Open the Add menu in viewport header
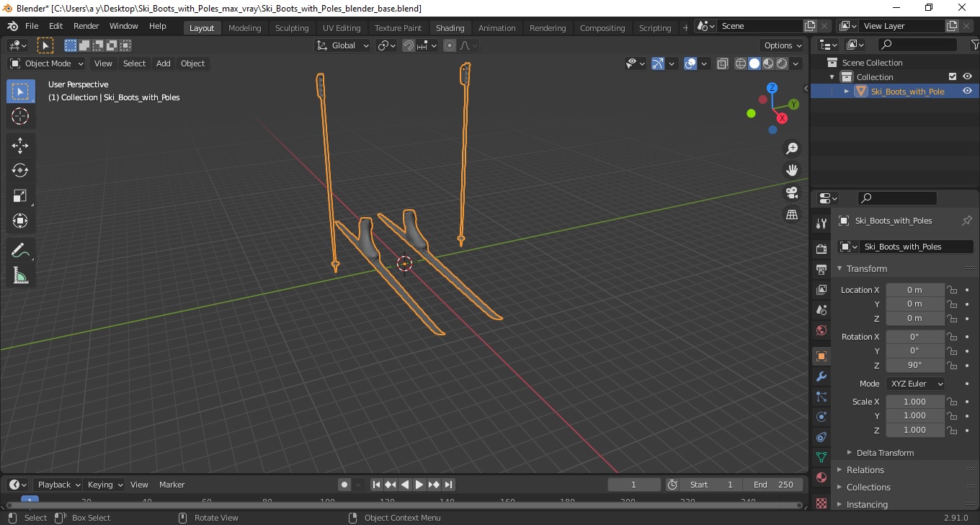 pos(164,63)
